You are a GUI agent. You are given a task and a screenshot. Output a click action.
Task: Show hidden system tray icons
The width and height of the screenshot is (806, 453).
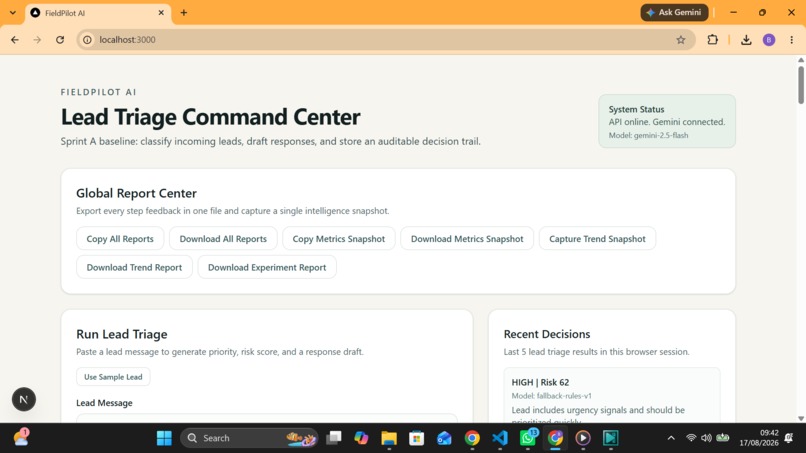671,438
